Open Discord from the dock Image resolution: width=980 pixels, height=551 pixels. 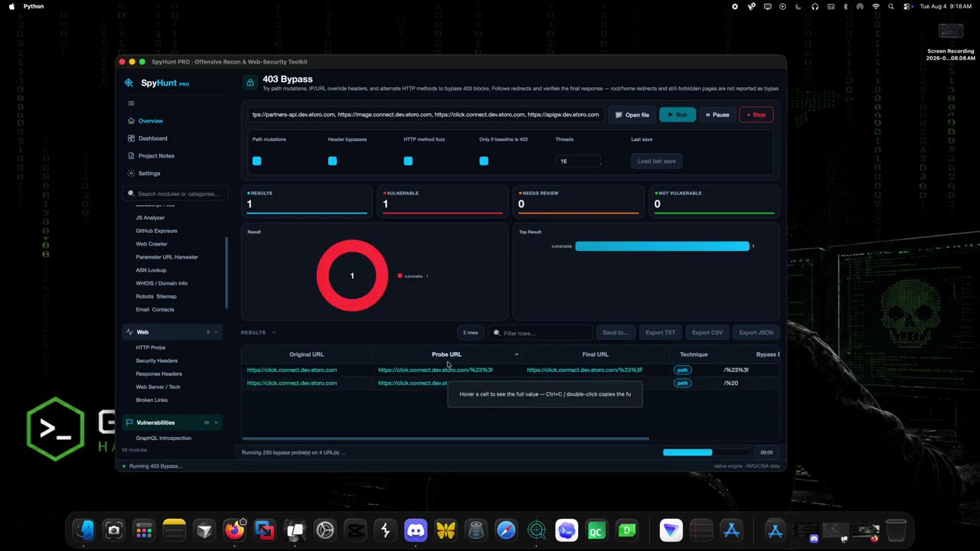point(416,530)
